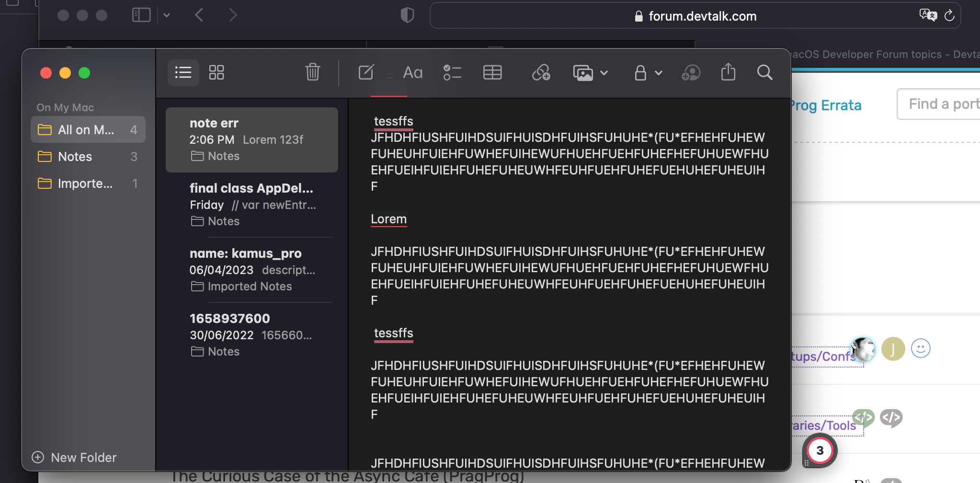Click the New Folder button
This screenshot has width=980, height=483.
74,458
